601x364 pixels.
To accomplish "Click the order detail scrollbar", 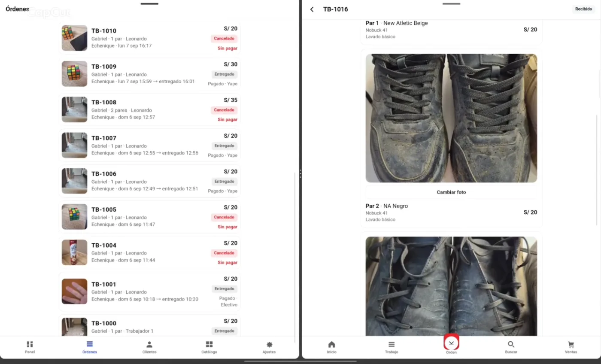I will tap(597, 170).
